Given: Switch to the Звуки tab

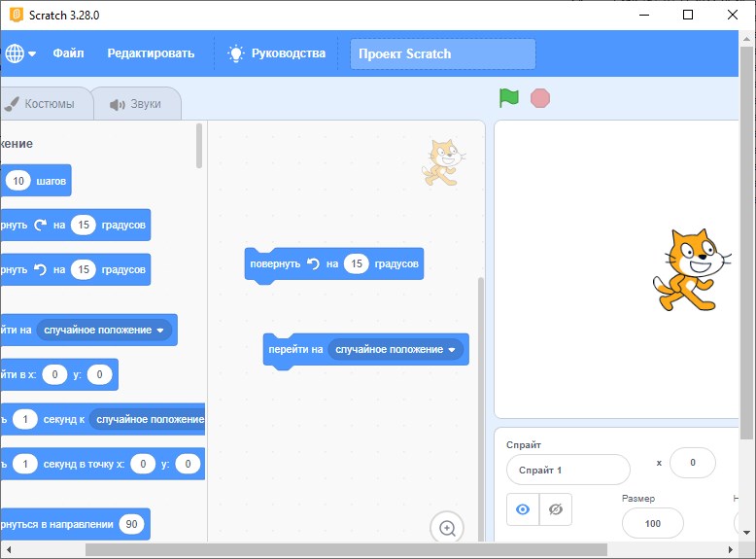Looking at the screenshot, I should (136, 103).
